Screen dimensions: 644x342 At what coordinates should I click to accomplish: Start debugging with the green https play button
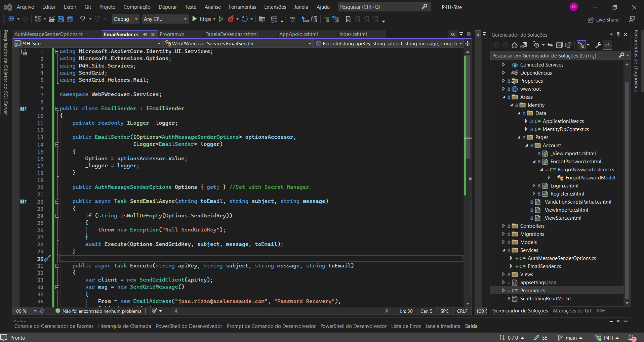tap(195, 19)
